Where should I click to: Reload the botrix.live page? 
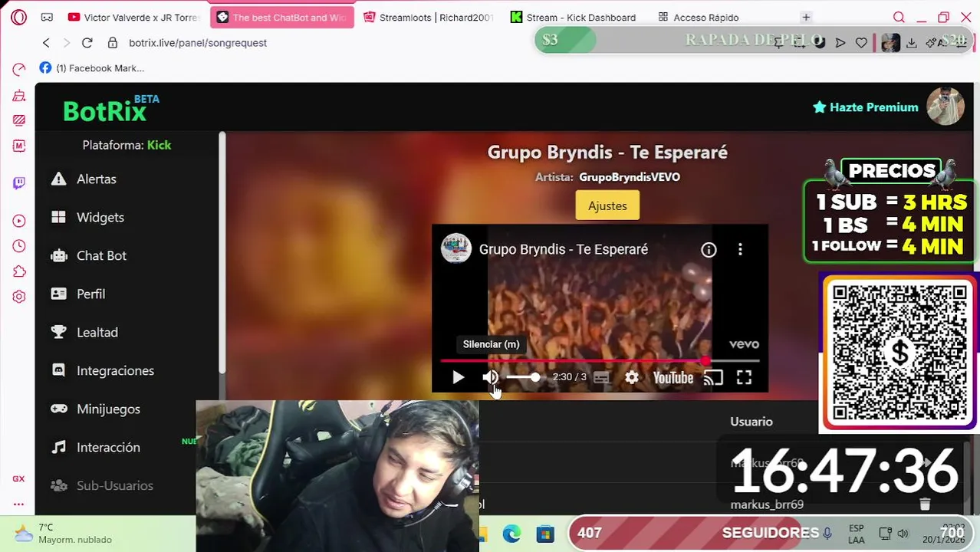(x=87, y=43)
